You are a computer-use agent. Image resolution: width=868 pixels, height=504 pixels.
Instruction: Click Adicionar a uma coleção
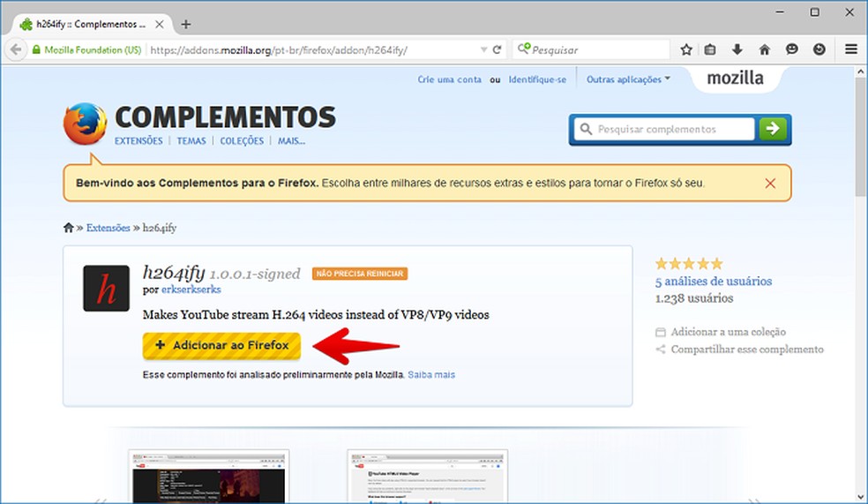click(721, 332)
